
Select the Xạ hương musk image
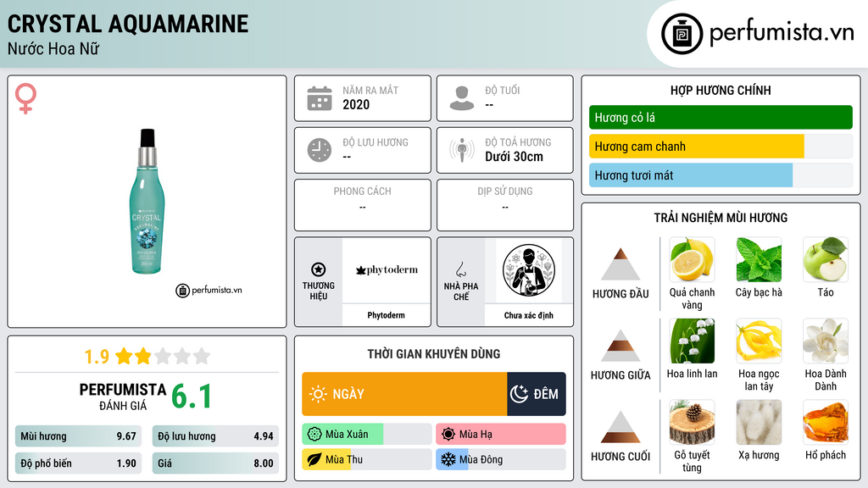click(x=759, y=423)
